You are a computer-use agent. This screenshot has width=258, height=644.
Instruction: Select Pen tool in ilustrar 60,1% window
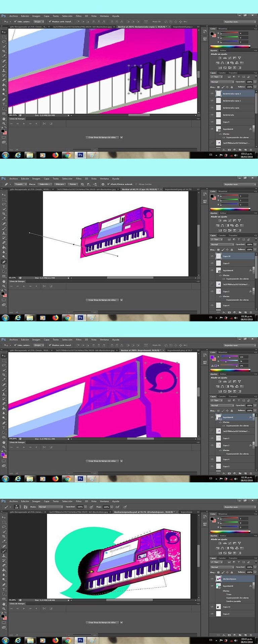point(4,262)
